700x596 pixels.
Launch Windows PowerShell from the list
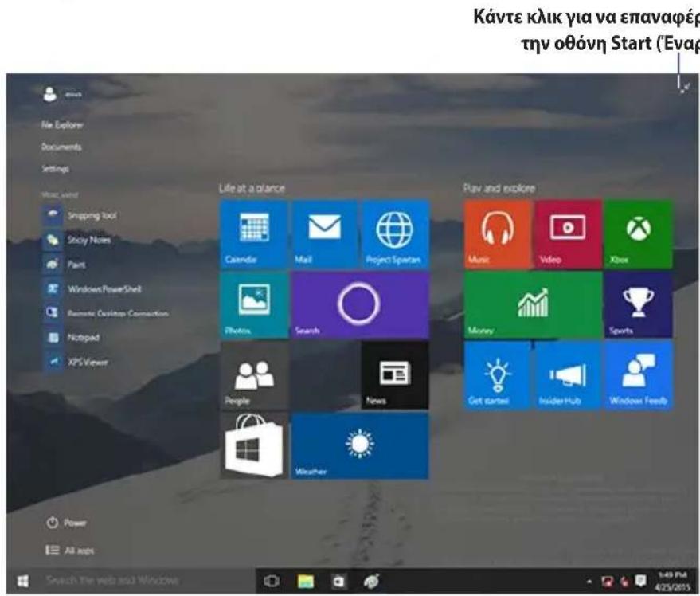92,289
